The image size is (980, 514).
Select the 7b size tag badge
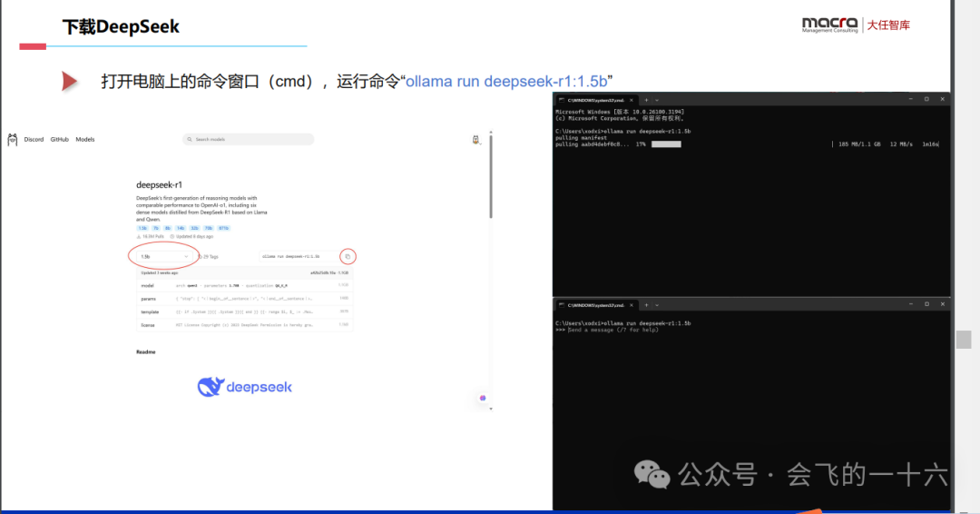coord(156,228)
